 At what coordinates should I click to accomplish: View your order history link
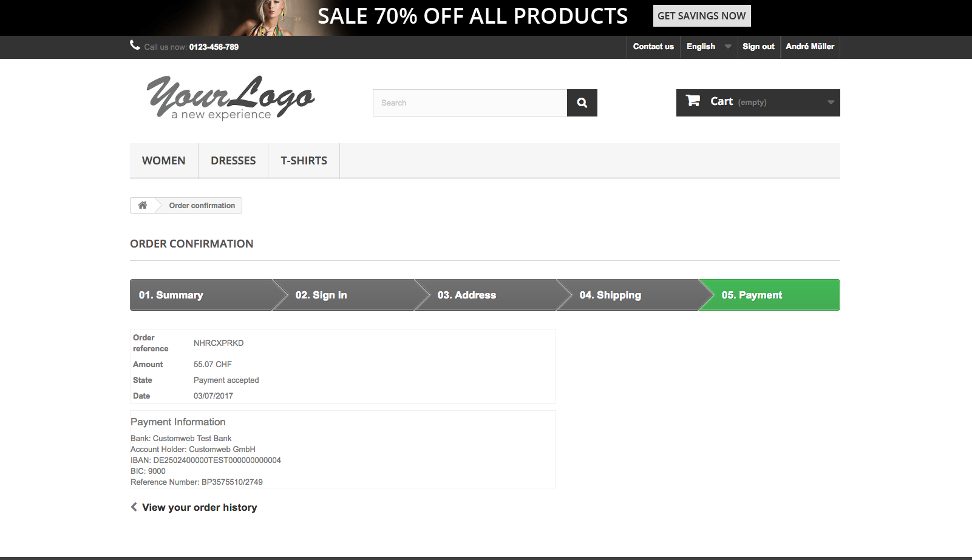pos(199,507)
